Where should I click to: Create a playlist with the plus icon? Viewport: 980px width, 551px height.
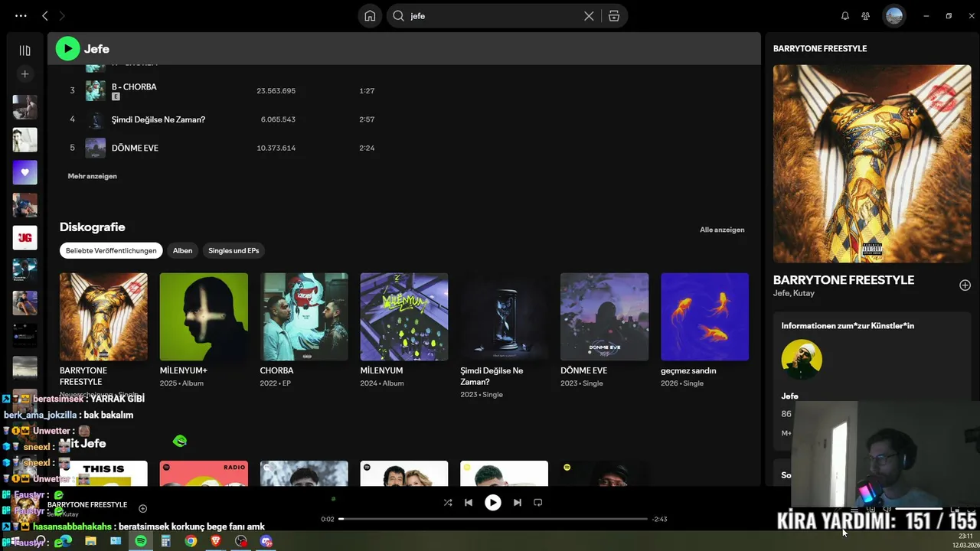[x=24, y=74]
